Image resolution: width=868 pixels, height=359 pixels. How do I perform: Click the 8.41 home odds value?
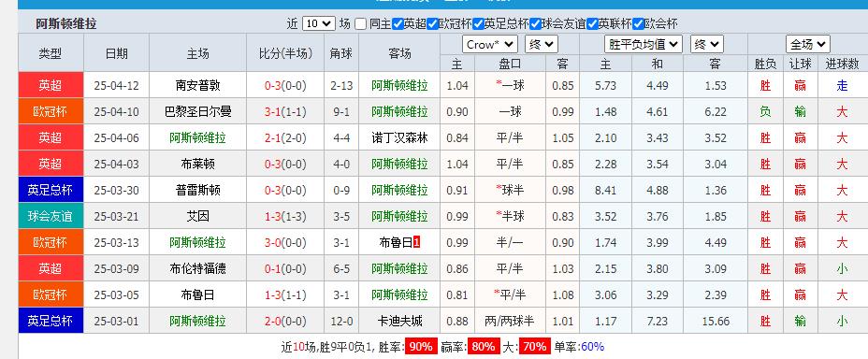point(605,191)
